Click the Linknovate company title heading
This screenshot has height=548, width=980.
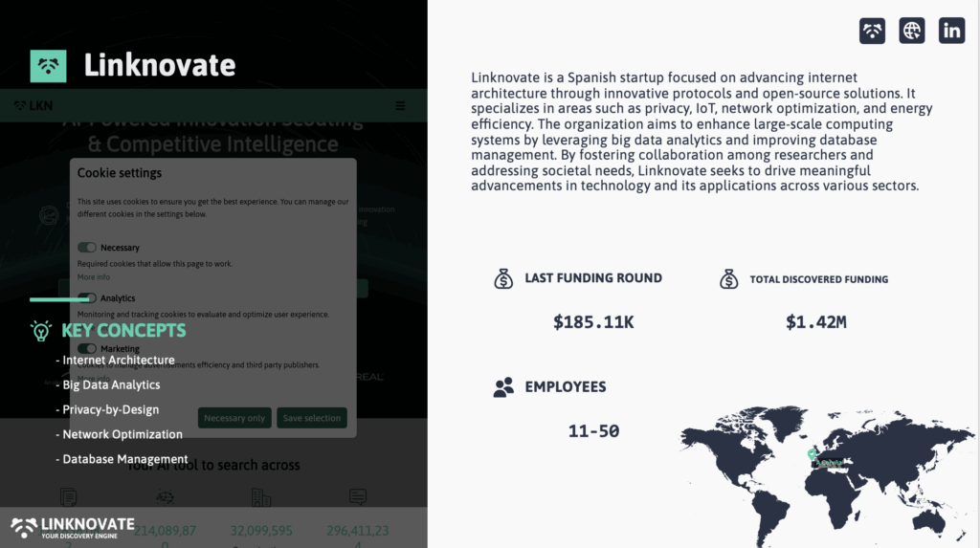[x=160, y=65]
